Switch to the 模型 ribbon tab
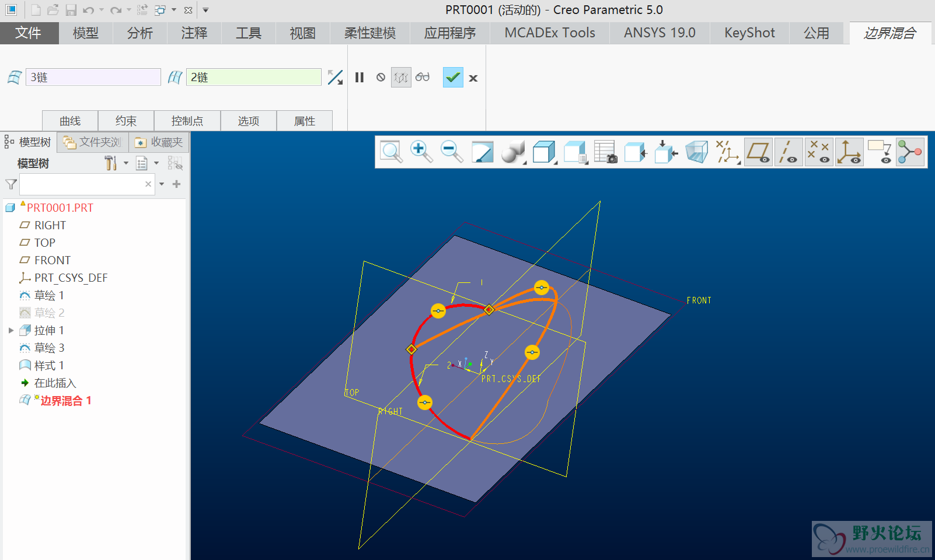 (85, 33)
